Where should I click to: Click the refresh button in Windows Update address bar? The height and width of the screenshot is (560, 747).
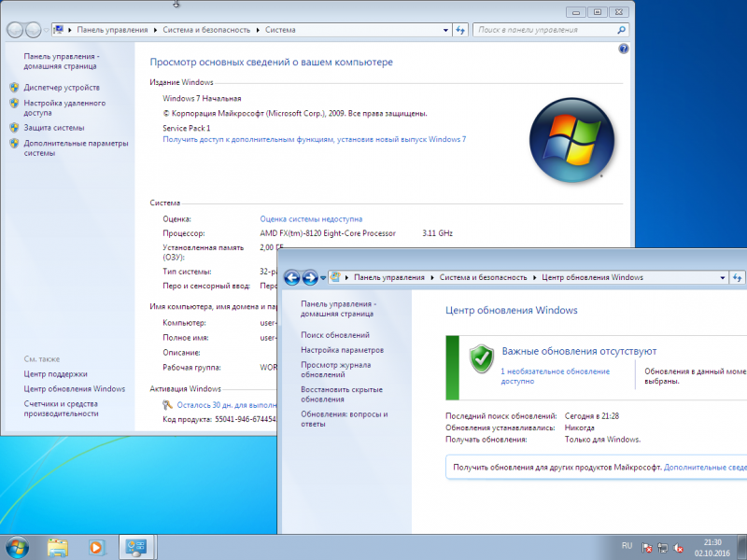738,277
